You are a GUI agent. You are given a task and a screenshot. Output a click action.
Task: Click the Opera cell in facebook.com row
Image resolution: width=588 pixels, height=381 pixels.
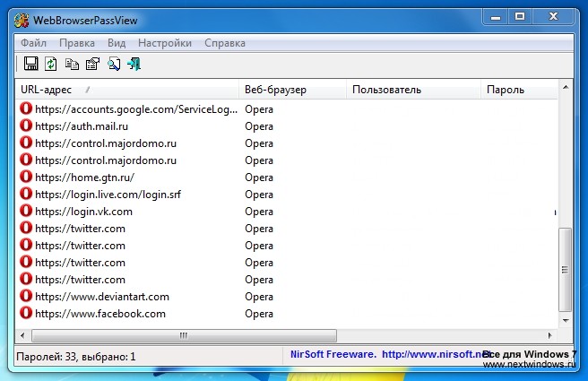click(x=259, y=314)
